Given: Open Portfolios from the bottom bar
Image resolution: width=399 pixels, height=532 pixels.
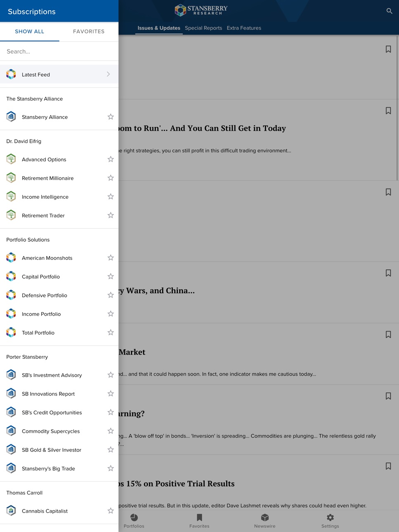Looking at the screenshot, I should 134,521.
